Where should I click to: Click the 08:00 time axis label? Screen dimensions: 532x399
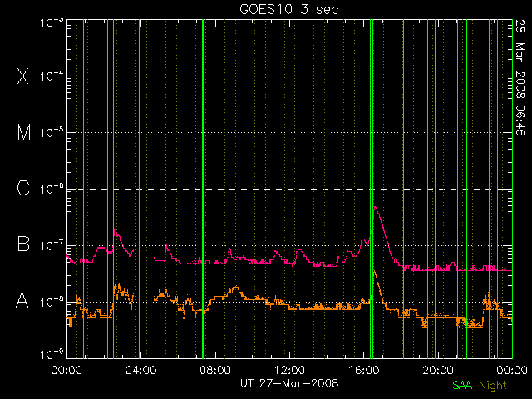(215, 369)
